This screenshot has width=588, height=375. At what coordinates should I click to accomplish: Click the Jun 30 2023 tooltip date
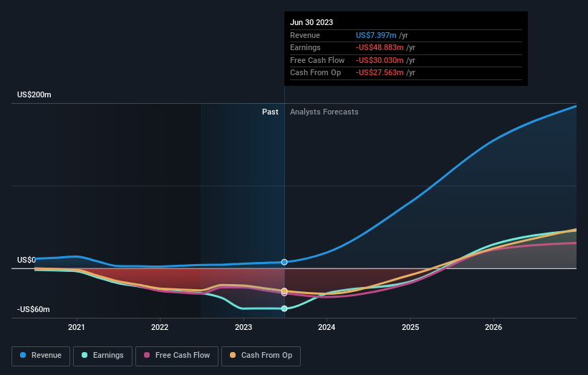[x=312, y=22]
